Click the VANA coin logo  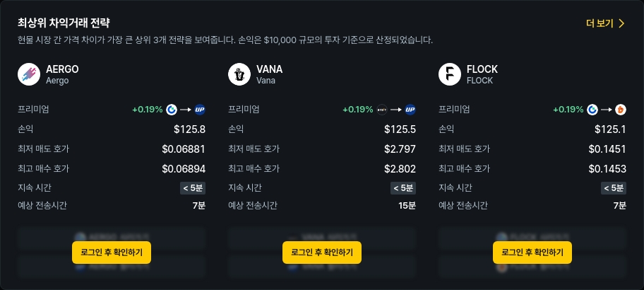(239, 74)
